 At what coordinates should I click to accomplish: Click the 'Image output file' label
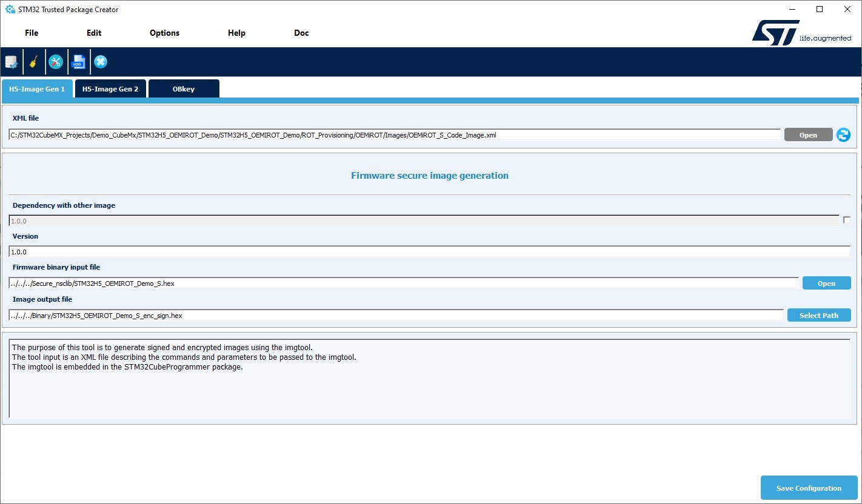[x=42, y=299]
